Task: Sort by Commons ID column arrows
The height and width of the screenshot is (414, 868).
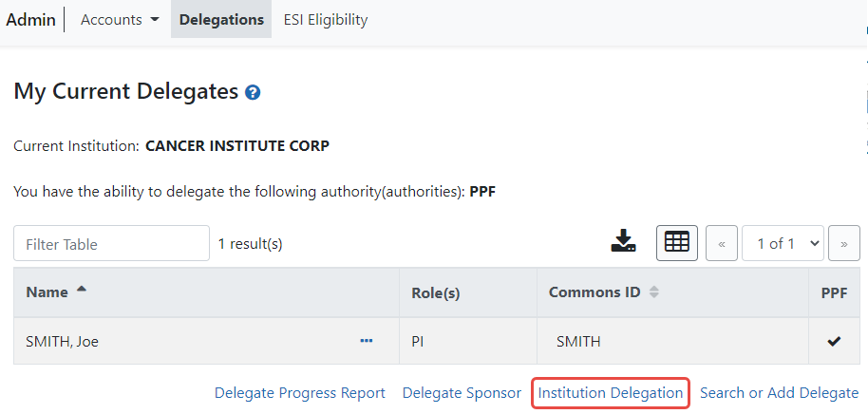Action: pyautogui.click(x=654, y=292)
